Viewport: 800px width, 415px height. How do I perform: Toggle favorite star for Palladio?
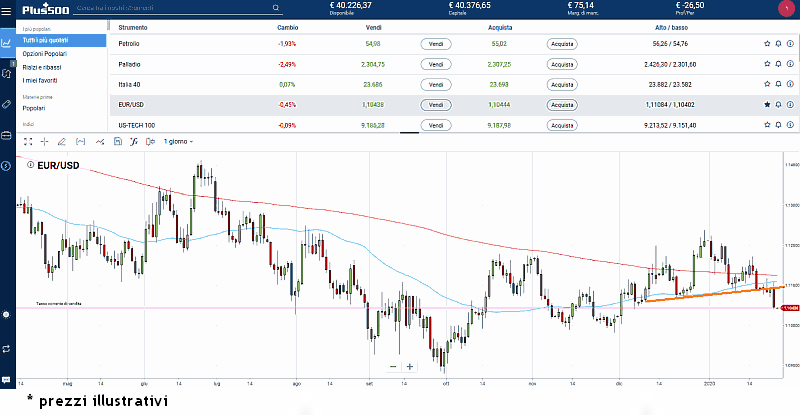[x=767, y=64]
